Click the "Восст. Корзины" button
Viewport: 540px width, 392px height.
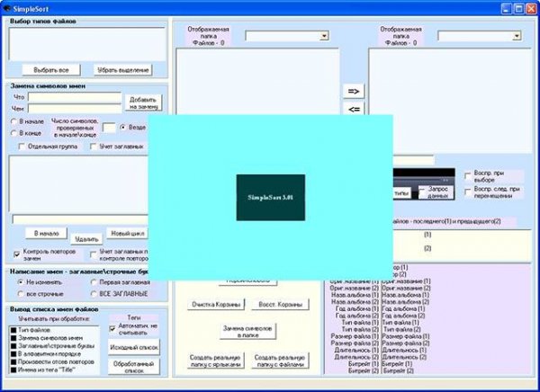tap(280, 304)
